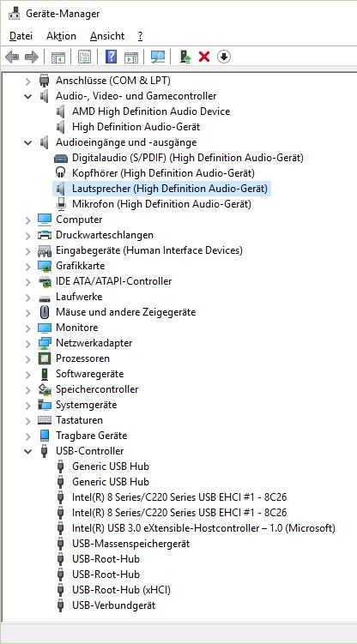357x644 pixels.
Task: Collapse Audioeingänge und -ausgänge node
Action: (x=28, y=142)
